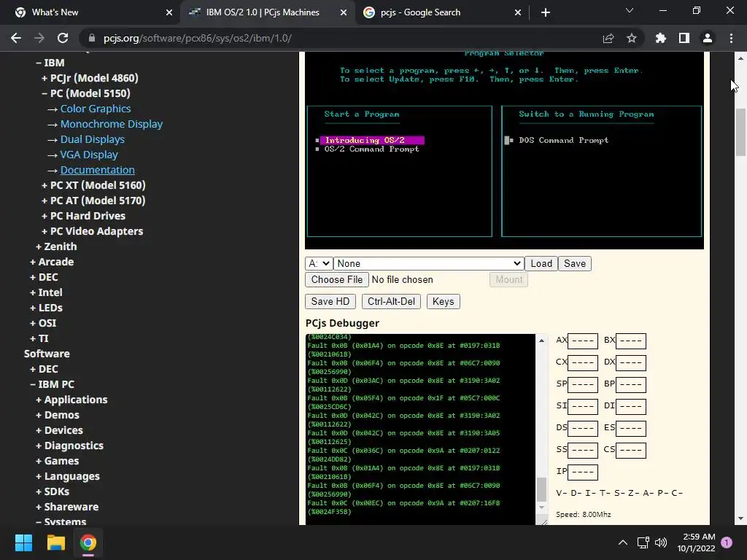Click the share page icon in the address bar

point(608,38)
